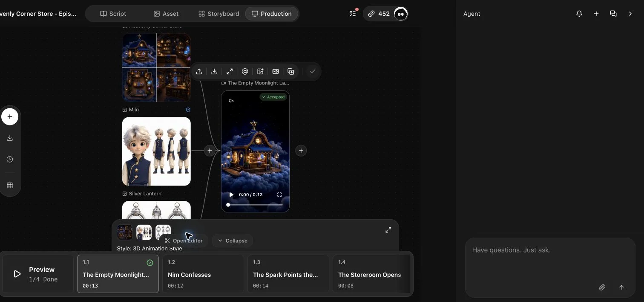Switch to the Storyboard tab
This screenshot has width=644, height=302.
pos(218,14)
